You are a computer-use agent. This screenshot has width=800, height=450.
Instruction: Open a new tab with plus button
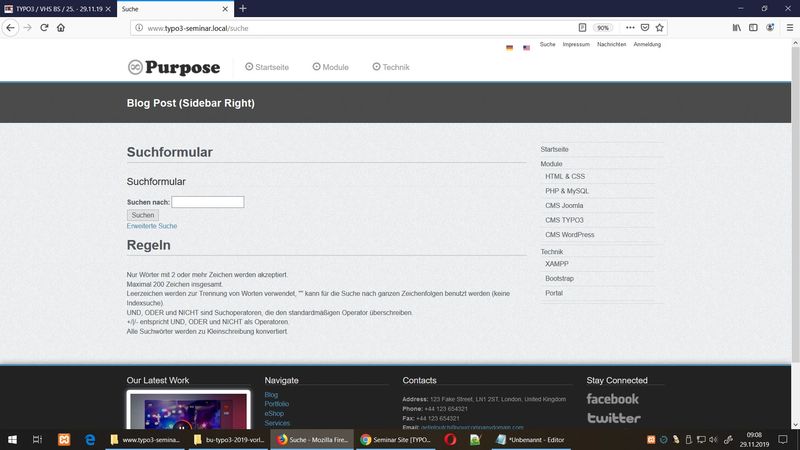click(x=243, y=9)
